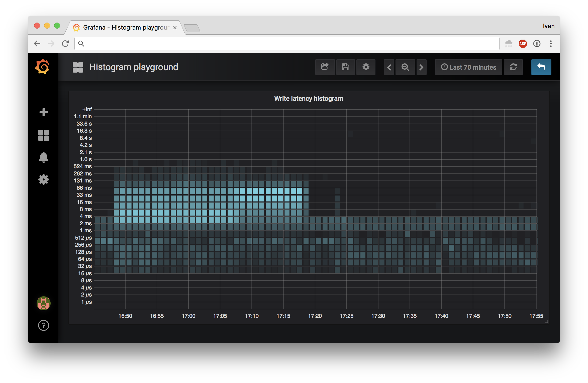Shift time range backward

click(x=389, y=67)
